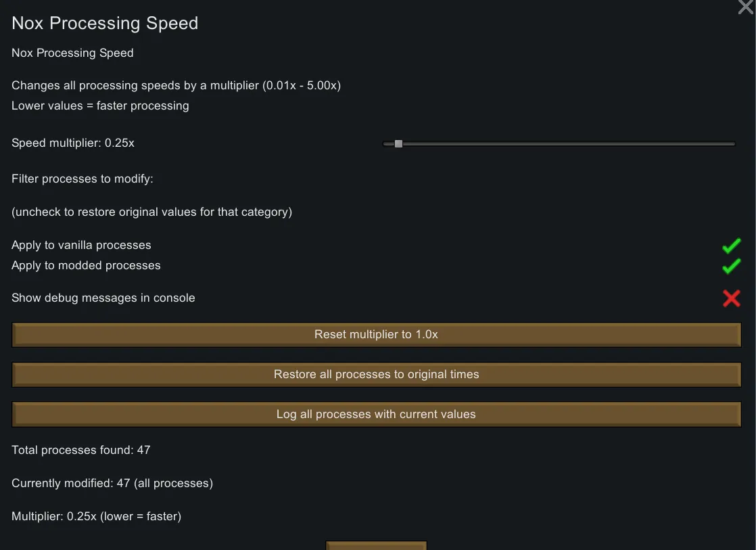Click Log all processes with current values
This screenshot has height=550, width=756.
(377, 415)
